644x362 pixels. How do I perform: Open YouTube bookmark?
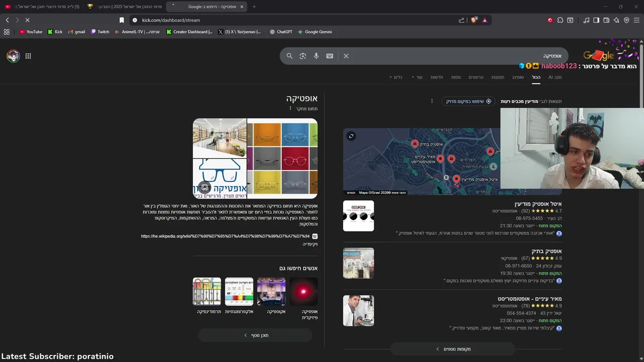point(31,32)
